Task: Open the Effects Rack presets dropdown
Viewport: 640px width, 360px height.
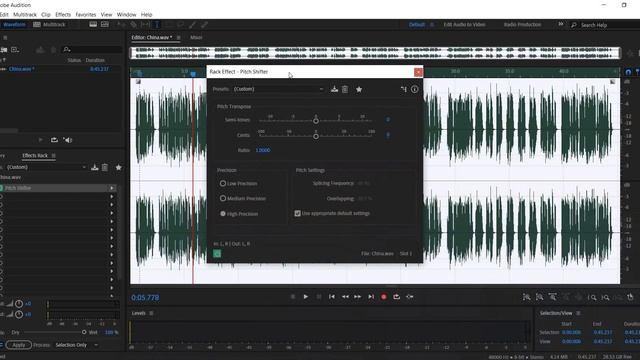Action: [46, 167]
